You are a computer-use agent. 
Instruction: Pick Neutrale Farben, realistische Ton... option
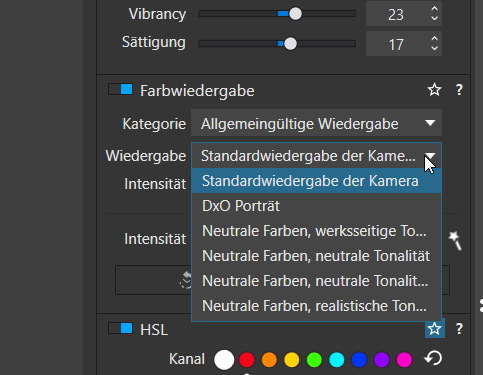[x=316, y=306]
